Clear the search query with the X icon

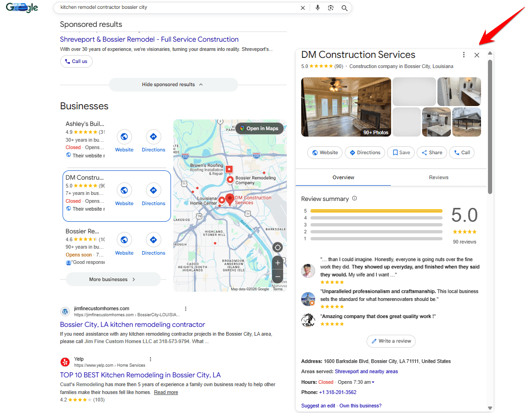pyautogui.click(x=303, y=8)
